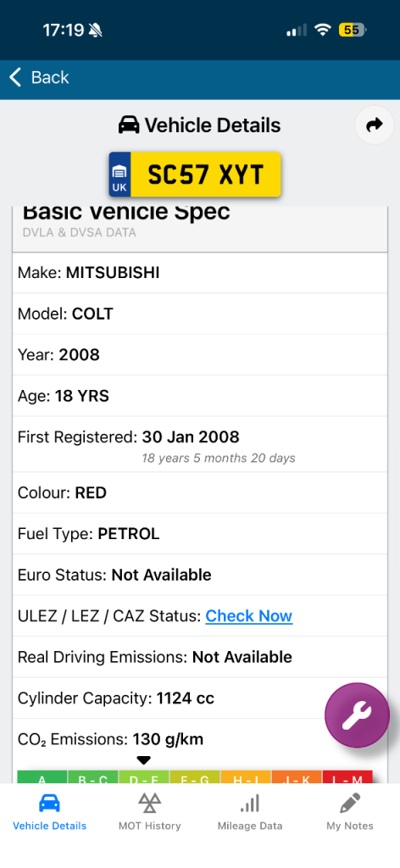This screenshot has height=868, width=400.
Task: Tap the car icon beside Vehicle Details title
Action: tap(129, 125)
